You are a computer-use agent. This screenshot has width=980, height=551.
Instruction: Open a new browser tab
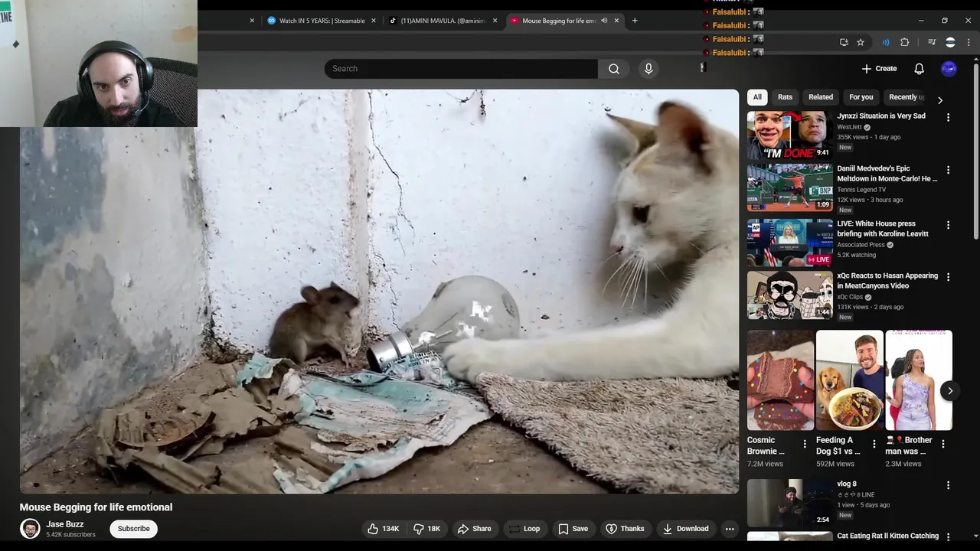coord(635,21)
